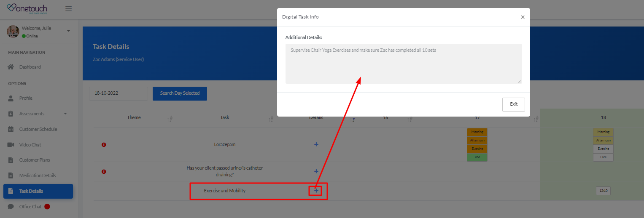This screenshot has width=644, height=218.
Task: Open details plus for the catheter draining task
Action: point(316,171)
